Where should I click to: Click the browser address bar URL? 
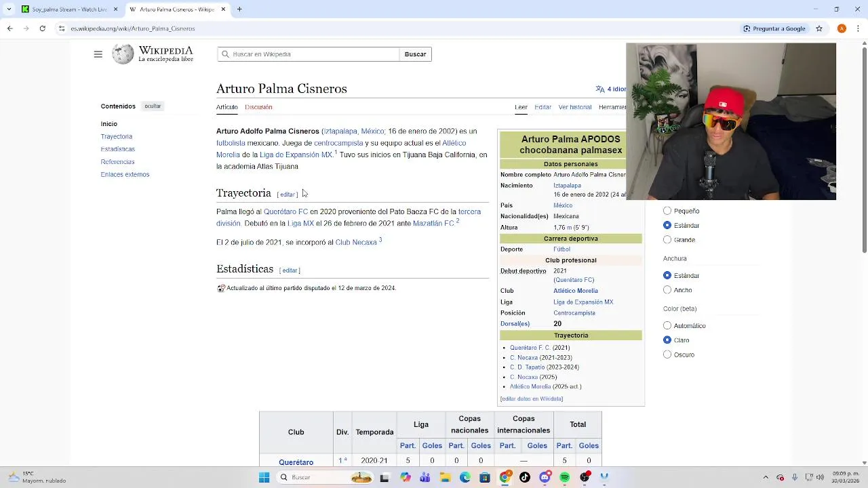133,28
